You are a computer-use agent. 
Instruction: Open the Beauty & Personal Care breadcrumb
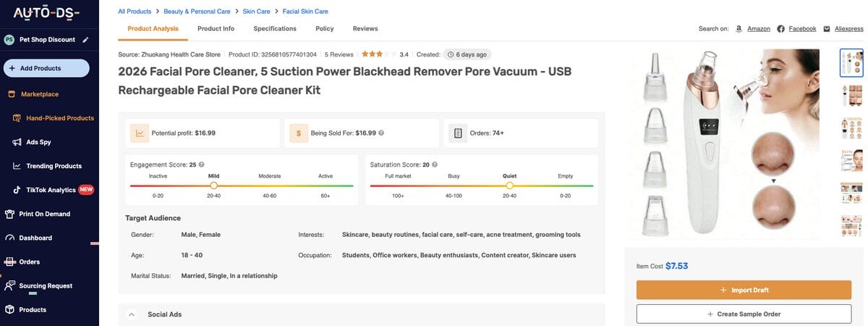197,12
